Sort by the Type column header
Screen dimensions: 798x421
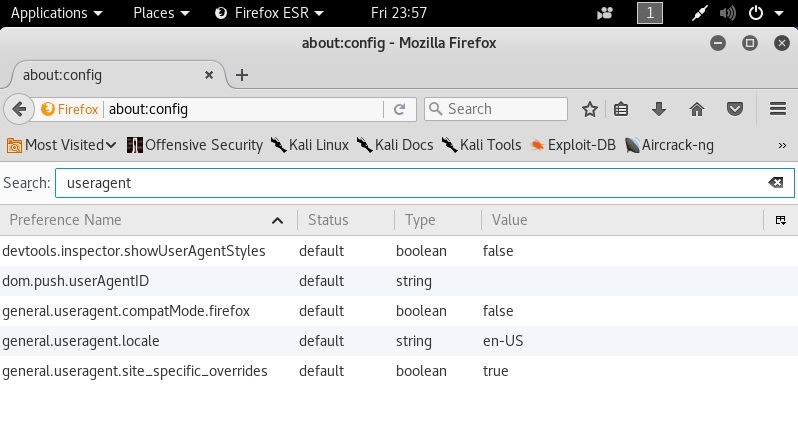click(438, 220)
